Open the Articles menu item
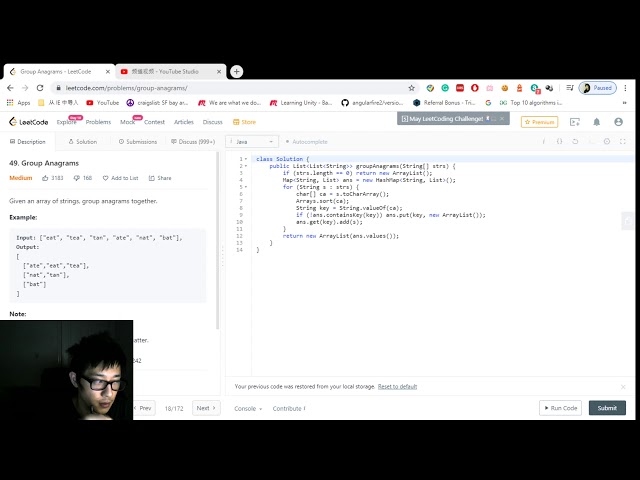640x480 pixels. coord(184,122)
